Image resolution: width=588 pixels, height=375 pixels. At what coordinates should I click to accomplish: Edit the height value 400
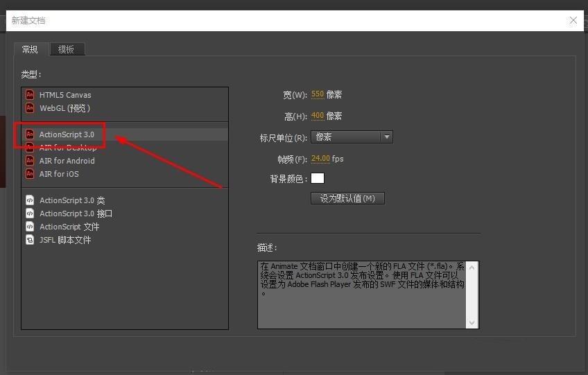(x=318, y=116)
